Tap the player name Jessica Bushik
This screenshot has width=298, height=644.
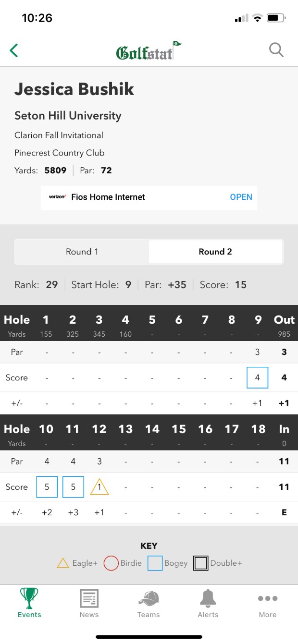[74, 89]
